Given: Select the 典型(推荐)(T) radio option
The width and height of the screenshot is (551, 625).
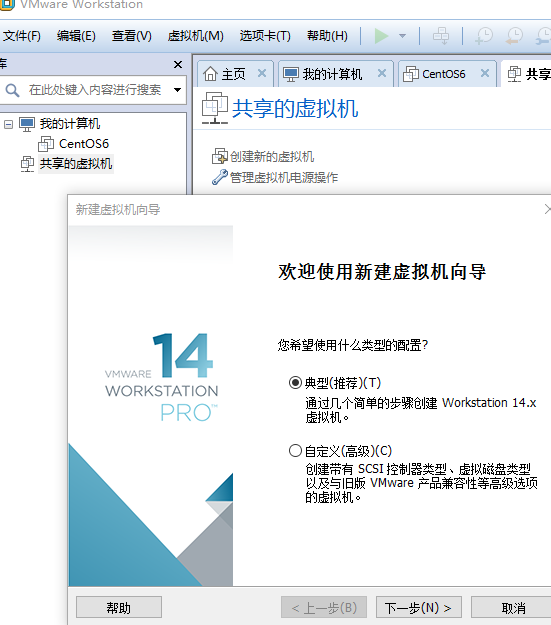Looking at the screenshot, I should point(295,383).
